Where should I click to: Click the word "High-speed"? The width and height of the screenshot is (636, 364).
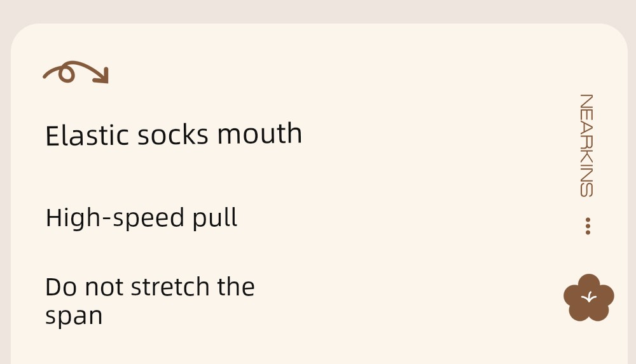click(106, 218)
